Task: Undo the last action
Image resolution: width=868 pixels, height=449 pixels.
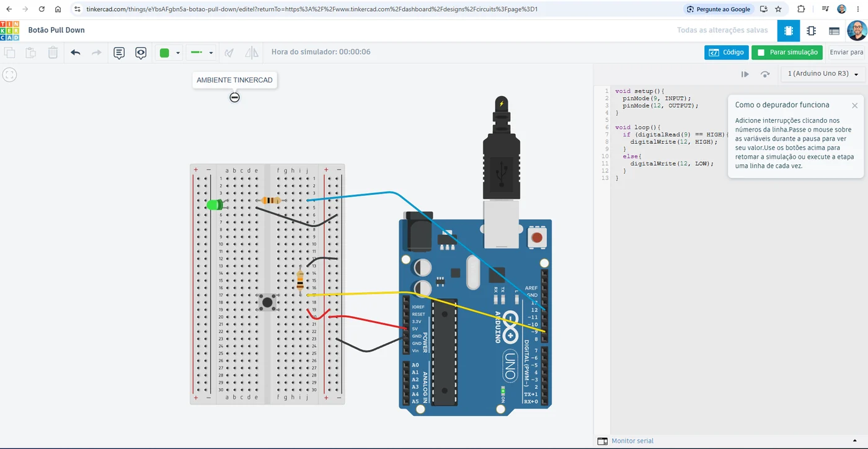Action: point(76,53)
